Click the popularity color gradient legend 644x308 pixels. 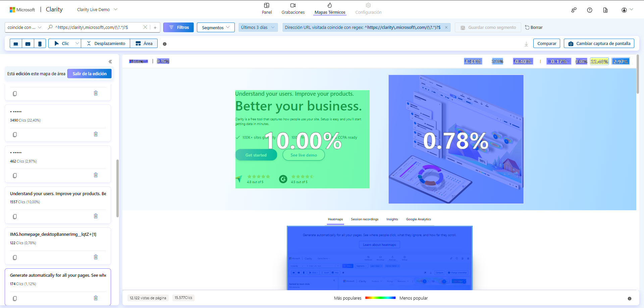[x=380, y=298]
